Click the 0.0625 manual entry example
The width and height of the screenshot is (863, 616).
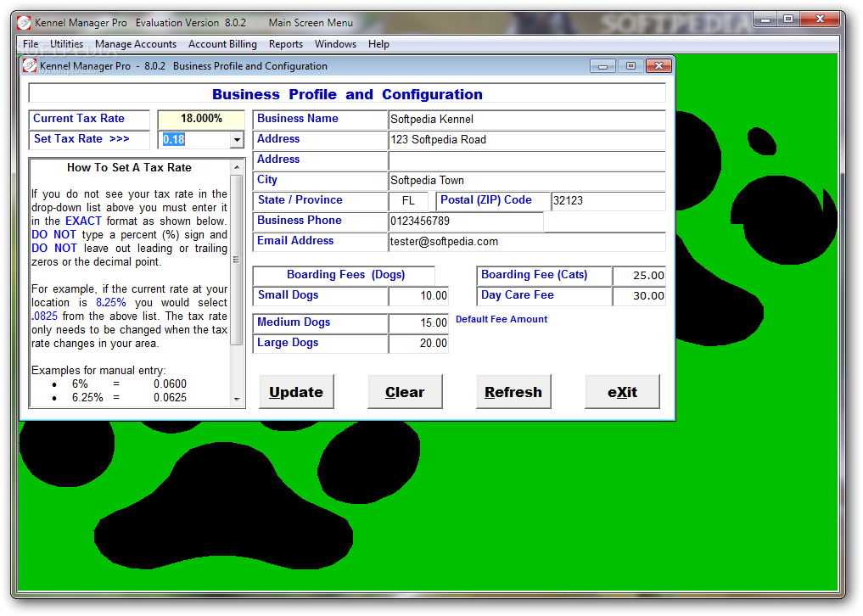click(x=170, y=397)
